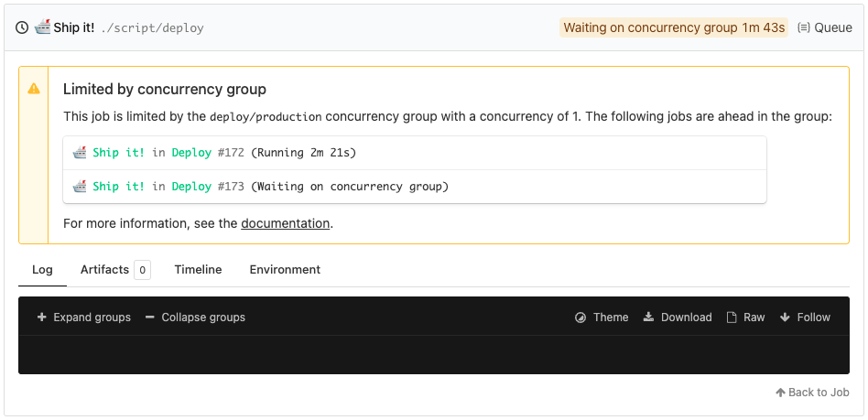Switch to the Artifacts tab
The image size is (868, 420).
tap(104, 270)
